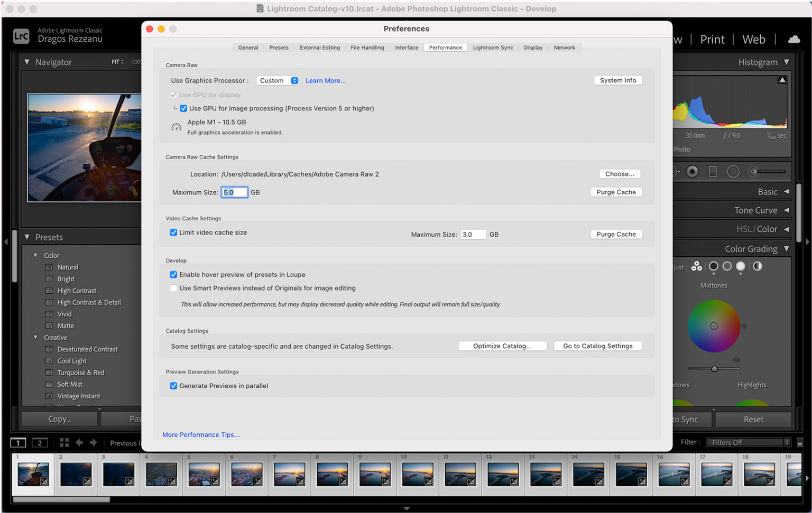Viewport: 812px width, 513px height.
Task: Choose the three-way color grading view icon
Action: tap(697, 266)
